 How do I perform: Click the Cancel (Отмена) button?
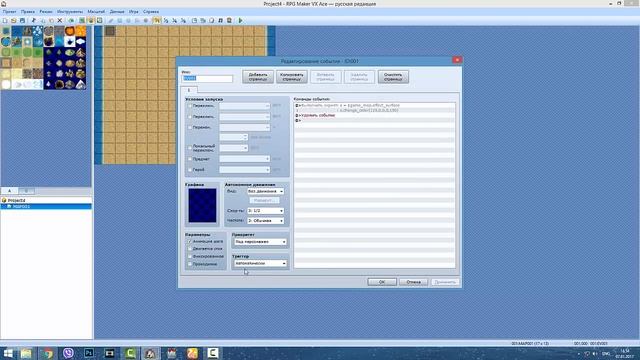click(413, 282)
